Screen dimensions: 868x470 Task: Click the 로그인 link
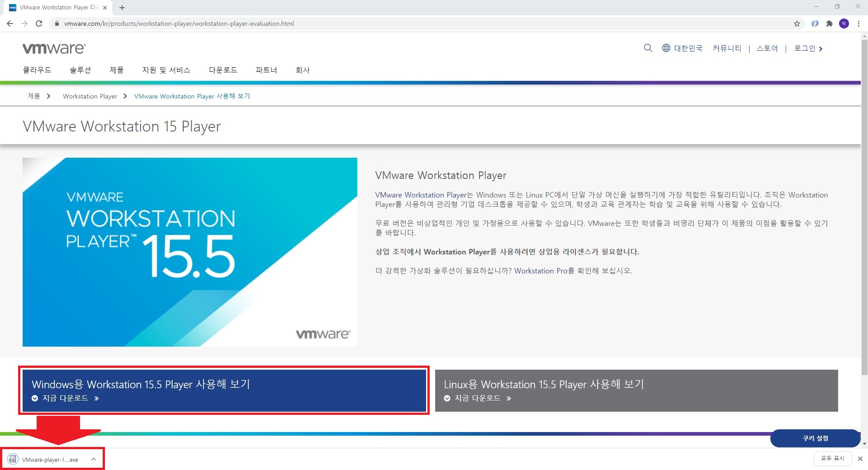(x=805, y=48)
